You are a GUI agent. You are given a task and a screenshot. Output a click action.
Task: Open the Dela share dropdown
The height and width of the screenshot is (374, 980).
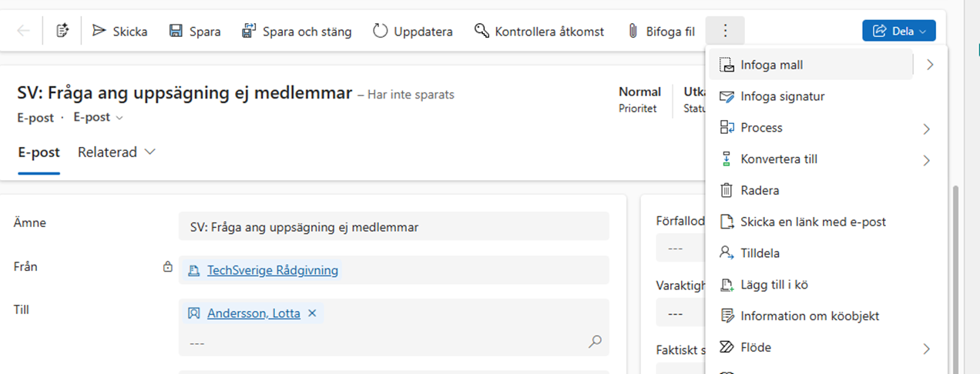pyautogui.click(x=899, y=32)
